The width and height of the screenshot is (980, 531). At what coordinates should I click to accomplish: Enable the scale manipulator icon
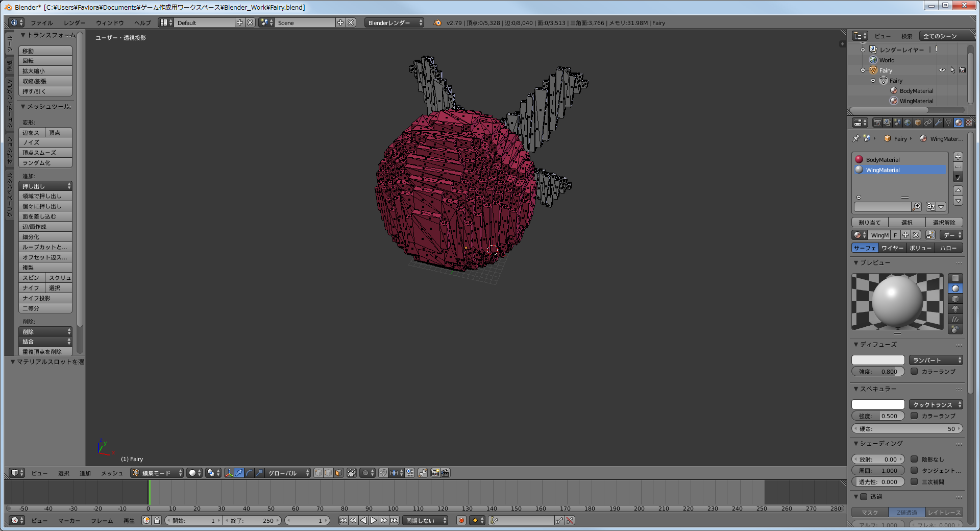click(259, 473)
